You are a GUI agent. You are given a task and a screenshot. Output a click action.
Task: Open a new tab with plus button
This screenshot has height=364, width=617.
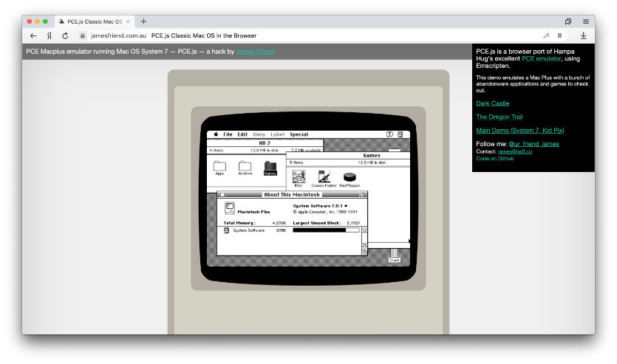click(x=143, y=21)
